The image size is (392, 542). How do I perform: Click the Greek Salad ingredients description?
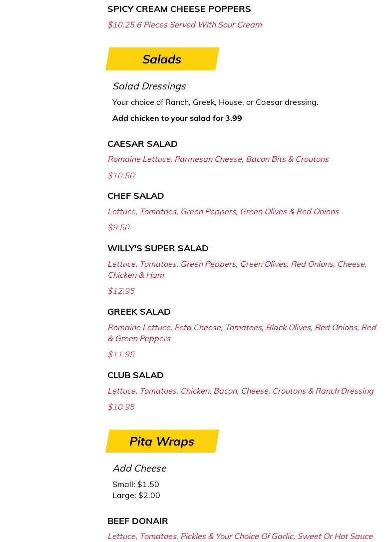pos(242,332)
